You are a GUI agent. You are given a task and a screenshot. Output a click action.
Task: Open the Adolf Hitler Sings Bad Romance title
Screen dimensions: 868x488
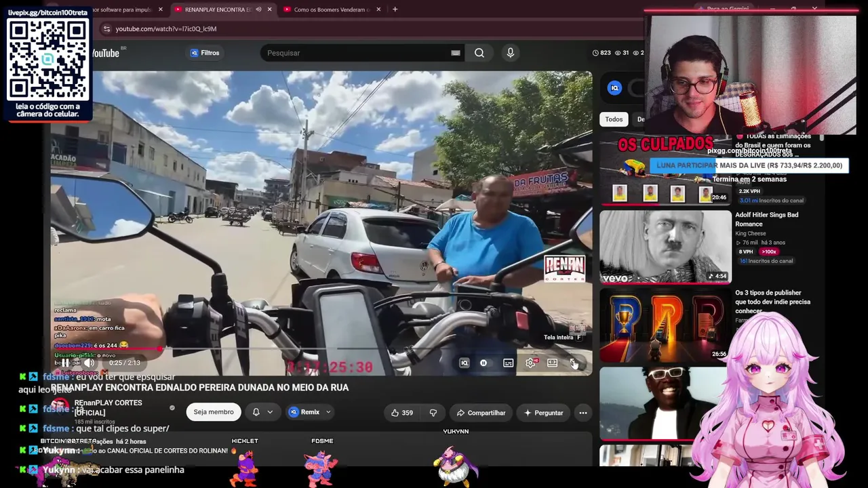coord(767,220)
